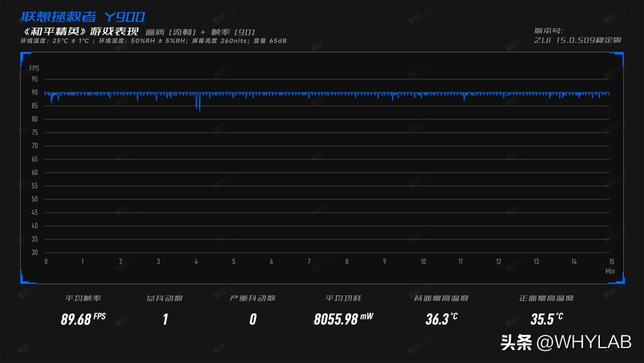Click the 正面最高温度 label
The width and height of the screenshot is (644, 363).
(546, 298)
